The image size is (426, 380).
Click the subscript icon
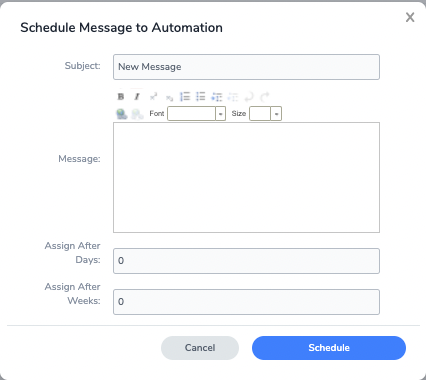(x=169, y=97)
